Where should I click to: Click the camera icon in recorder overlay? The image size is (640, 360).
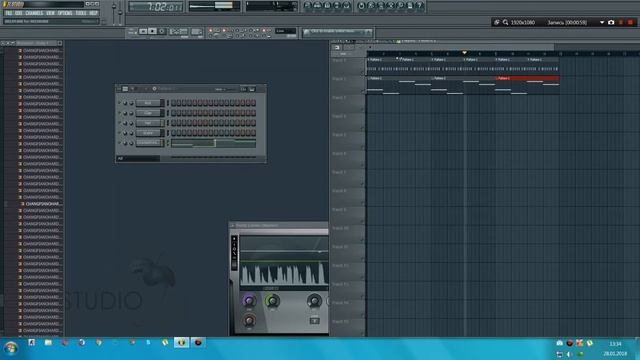pyautogui.click(x=611, y=22)
